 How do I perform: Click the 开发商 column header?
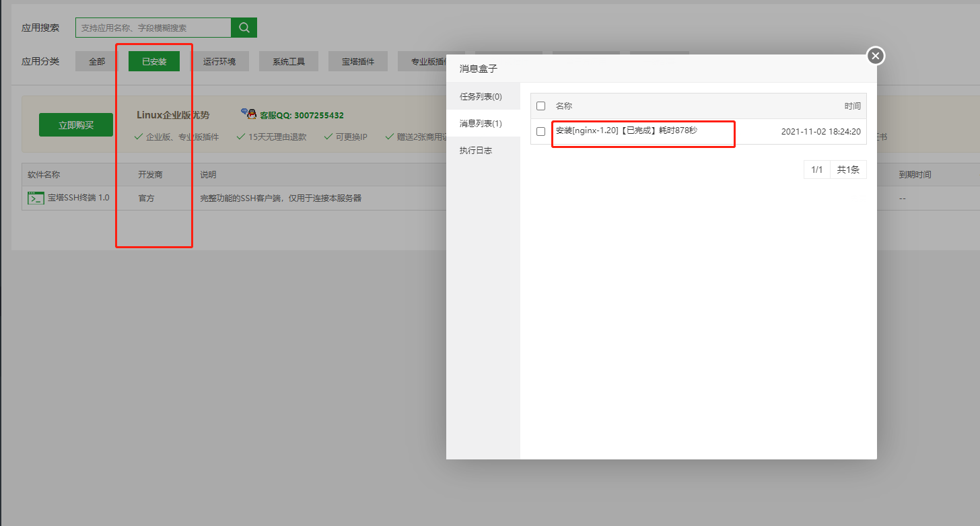point(150,174)
